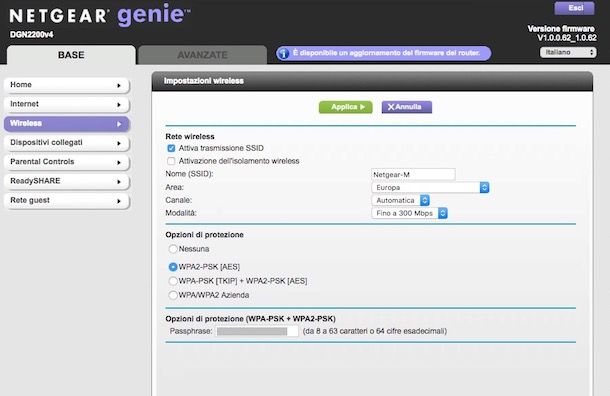Click the Nome (SSID) field with Netgear-M
The width and height of the screenshot is (610, 396).
pyautogui.click(x=413, y=175)
